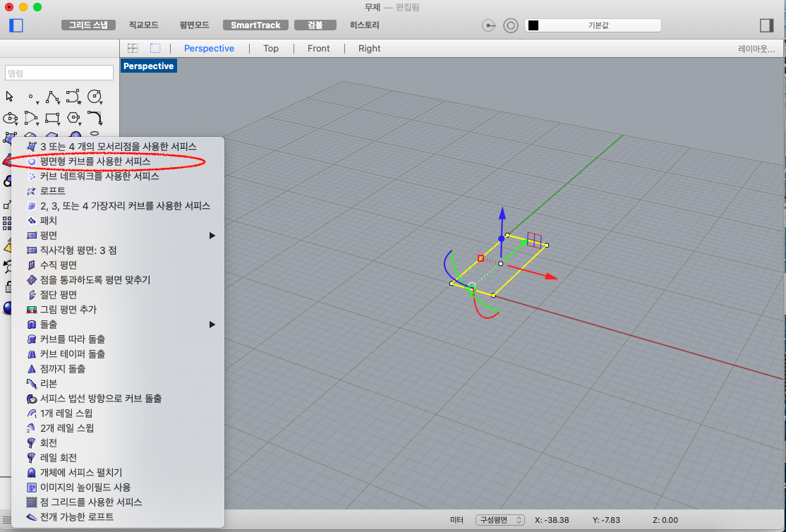
Task: Open the 레이아웃... button
Action: [756, 49]
